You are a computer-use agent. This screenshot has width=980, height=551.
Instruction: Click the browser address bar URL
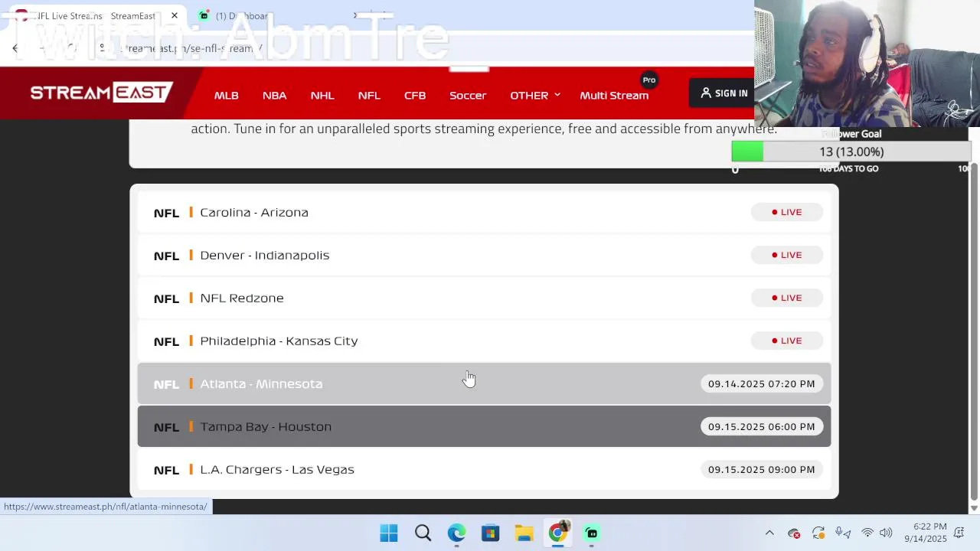click(x=191, y=48)
